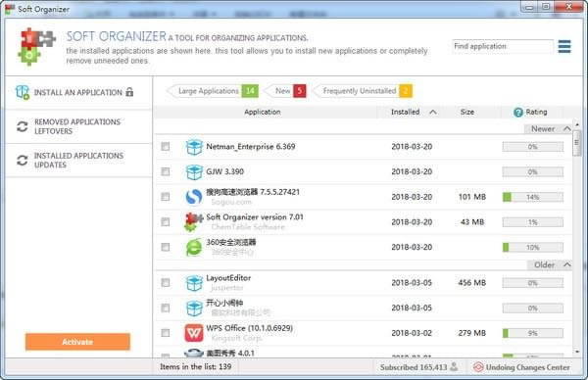Click the list's vertical scrollbar thumb
This screenshot has height=380, width=588.
(577, 143)
